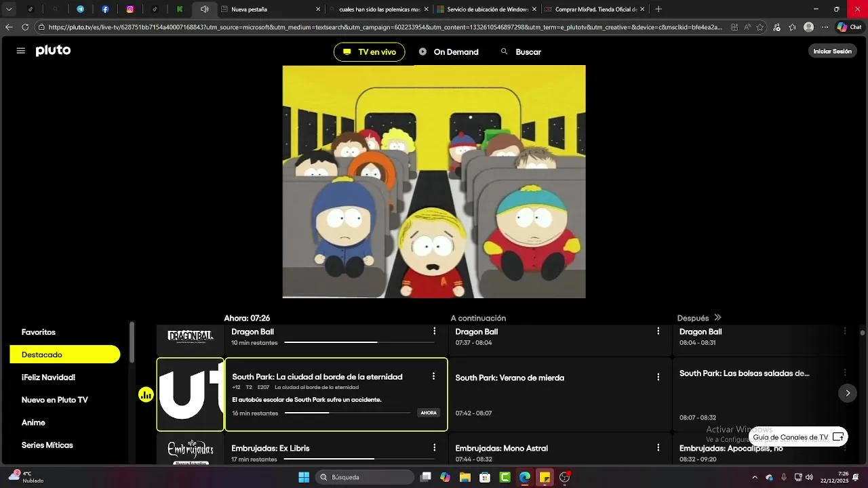Select South Park: Verano de mierda program
Image resolution: width=868 pixels, height=488 pixels.
click(x=559, y=394)
